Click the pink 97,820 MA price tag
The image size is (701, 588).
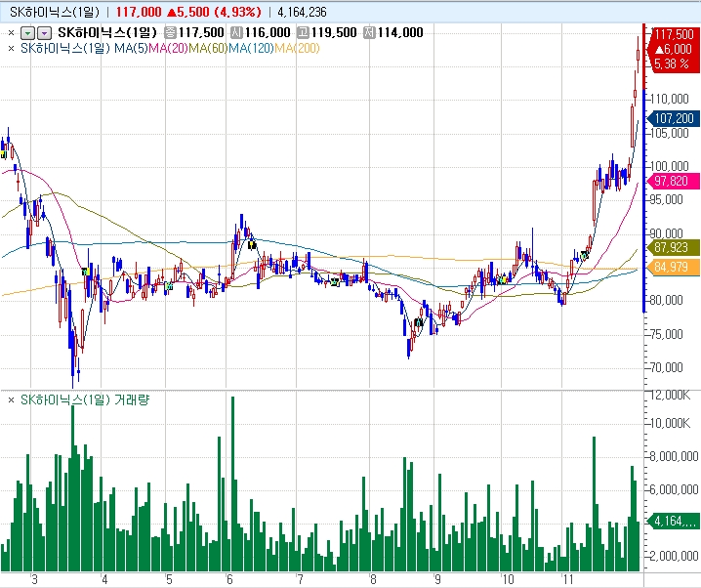(671, 181)
